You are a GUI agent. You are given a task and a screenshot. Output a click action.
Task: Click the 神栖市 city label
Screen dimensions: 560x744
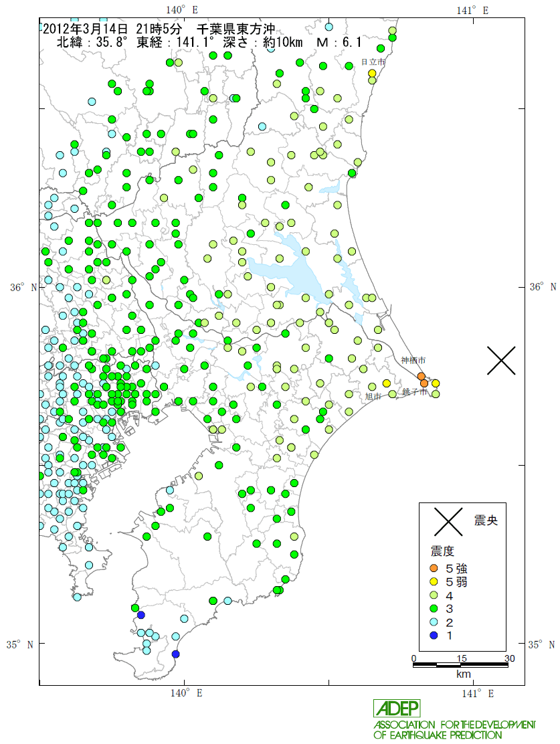413,361
